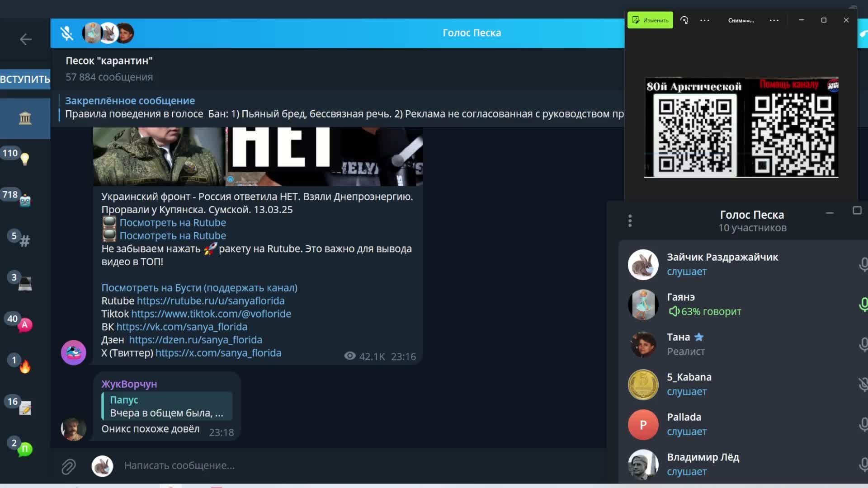Select participant Pallada

pos(743,424)
